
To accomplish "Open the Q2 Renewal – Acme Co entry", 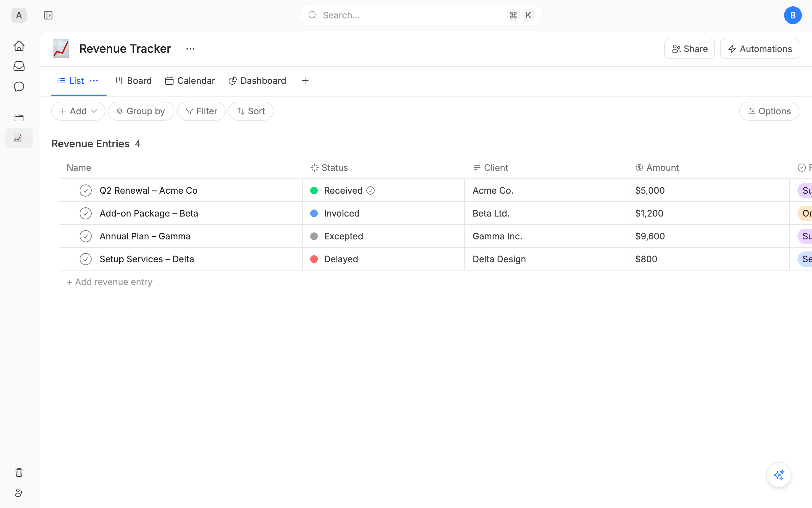I will 149,190.
